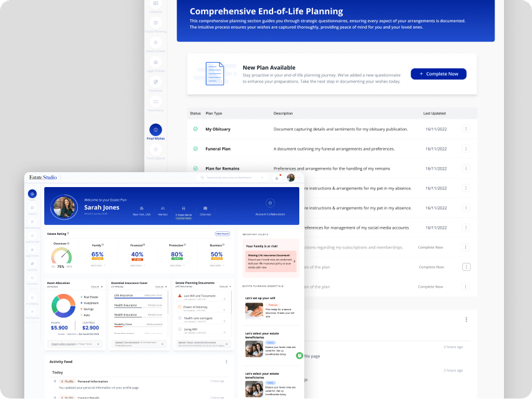Screen dimensions: 532x399
Task: Click the green status check for My Obituary
Action: (195, 129)
